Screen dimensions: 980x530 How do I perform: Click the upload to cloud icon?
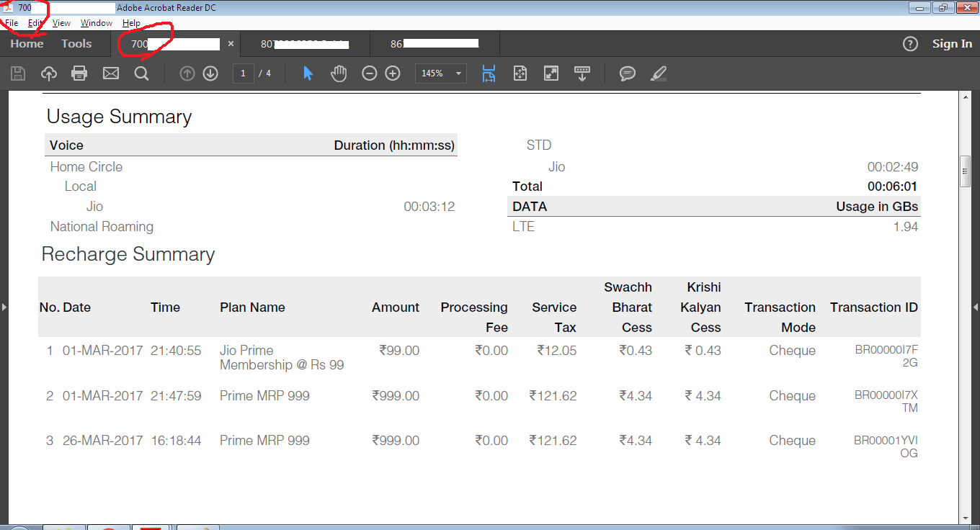(x=49, y=73)
